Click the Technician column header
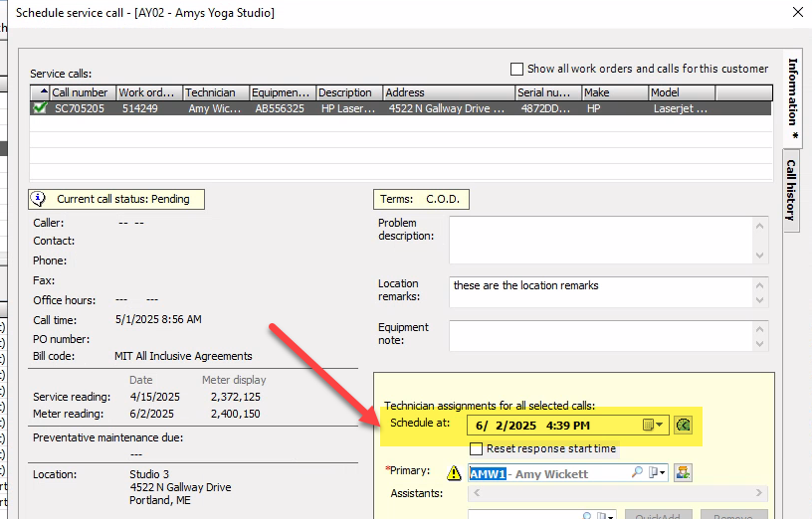The width and height of the screenshot is (812, 519). click(x=216, y=92)
